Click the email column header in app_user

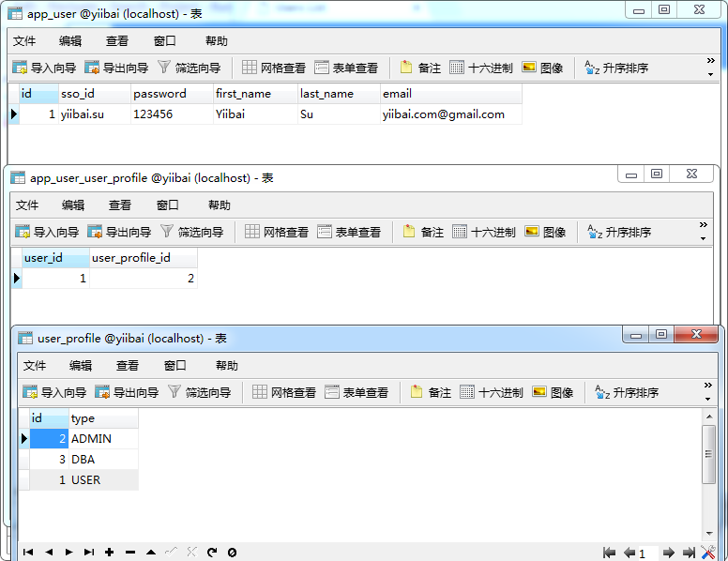[x=451, y=94]
